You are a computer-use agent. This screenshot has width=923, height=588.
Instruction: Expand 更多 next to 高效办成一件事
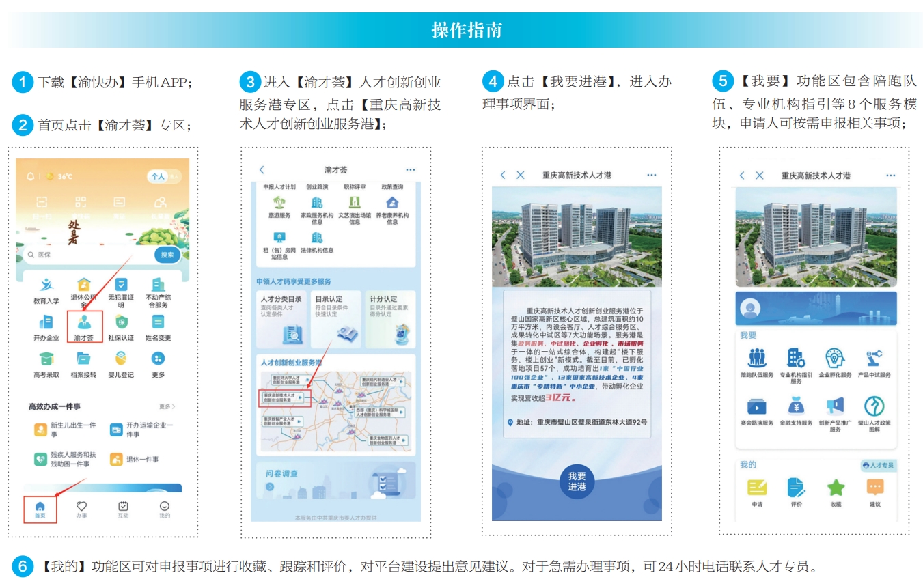click(x=167, y=406)
